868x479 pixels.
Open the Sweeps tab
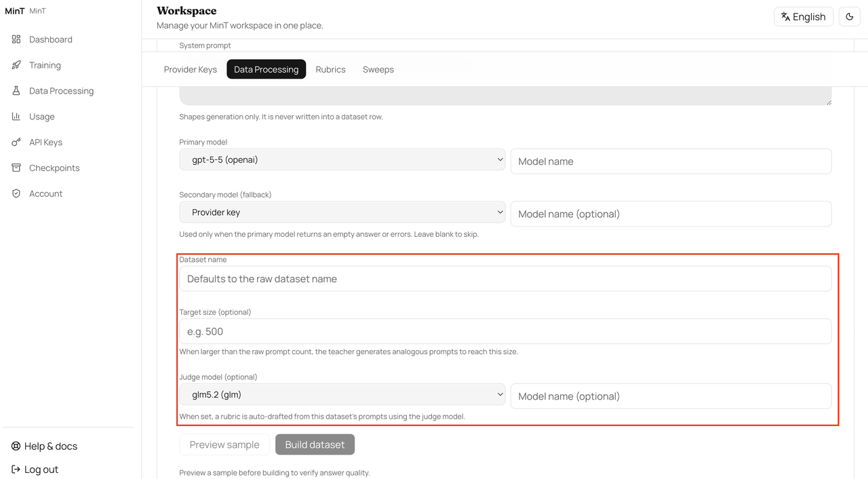378,69
